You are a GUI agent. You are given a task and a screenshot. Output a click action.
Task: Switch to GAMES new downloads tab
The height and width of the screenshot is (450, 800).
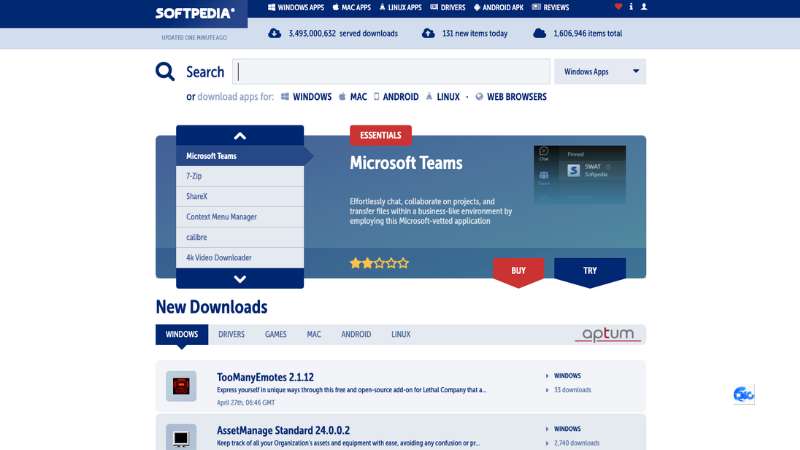[276, 335]
